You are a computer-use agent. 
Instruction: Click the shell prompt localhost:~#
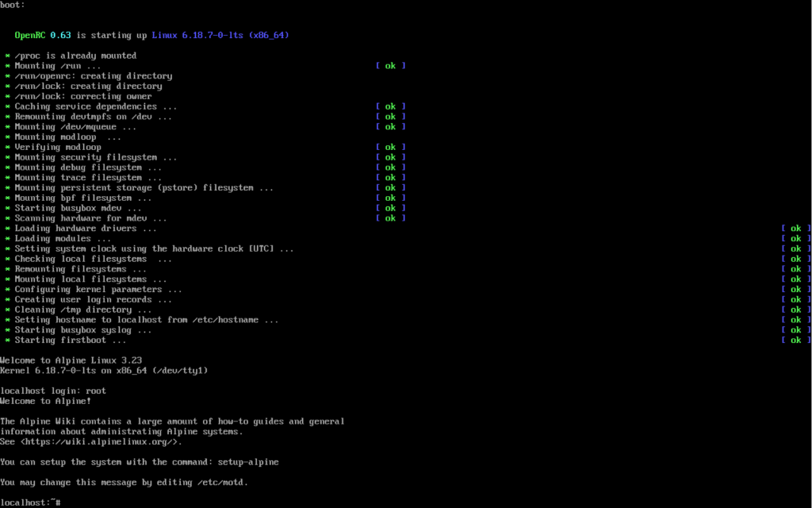point(30,502)
